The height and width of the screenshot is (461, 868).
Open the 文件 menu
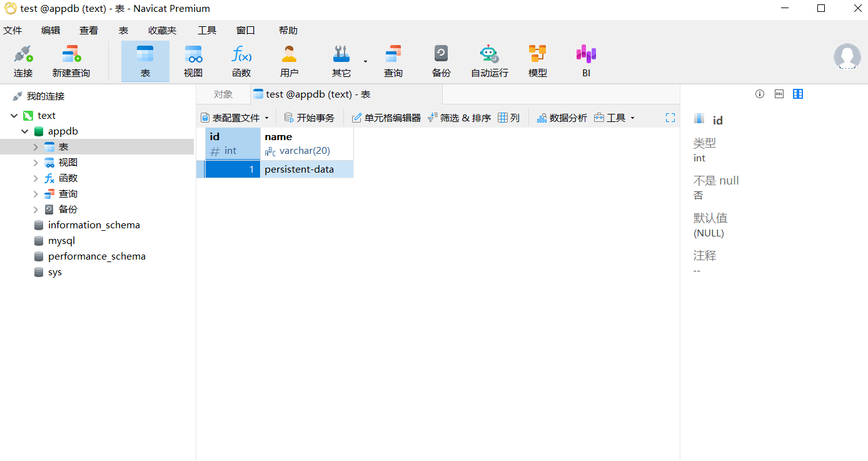[13, 30]
